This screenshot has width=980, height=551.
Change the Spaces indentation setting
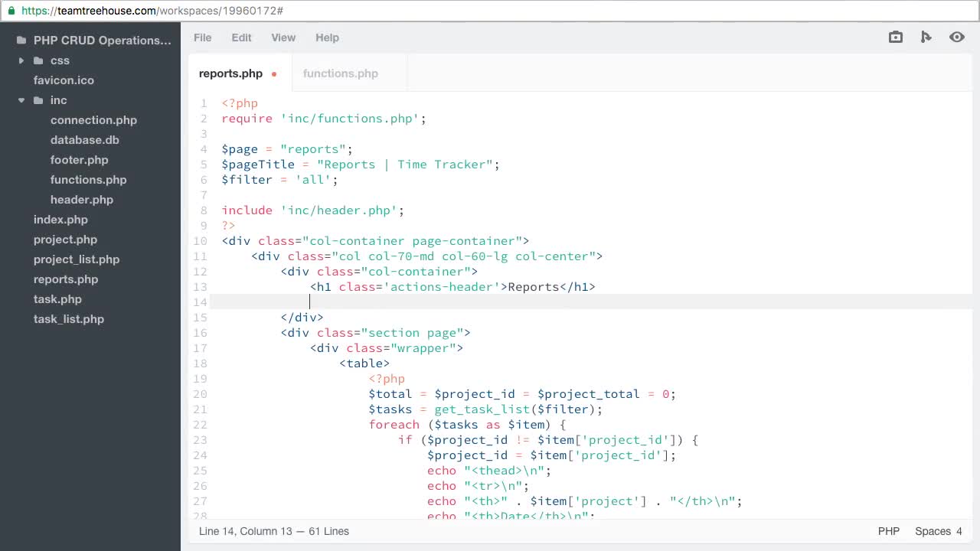[x=933, y=531]
